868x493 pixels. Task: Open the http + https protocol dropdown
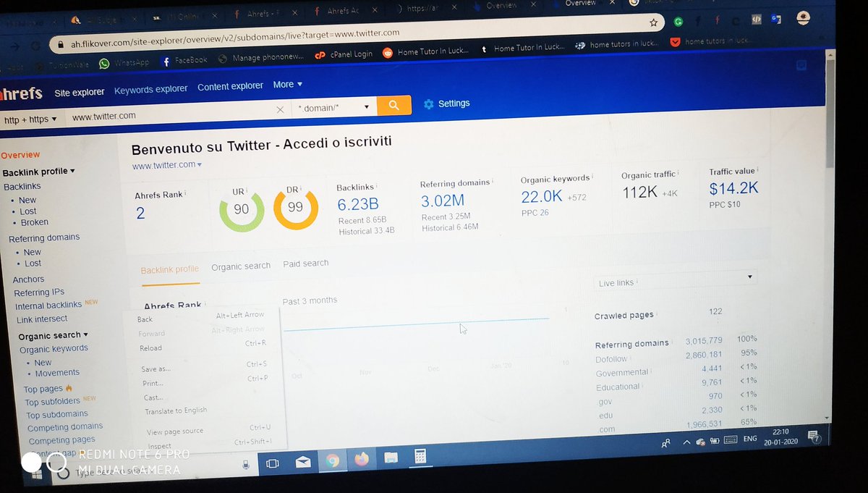click(x=30, y=119)
